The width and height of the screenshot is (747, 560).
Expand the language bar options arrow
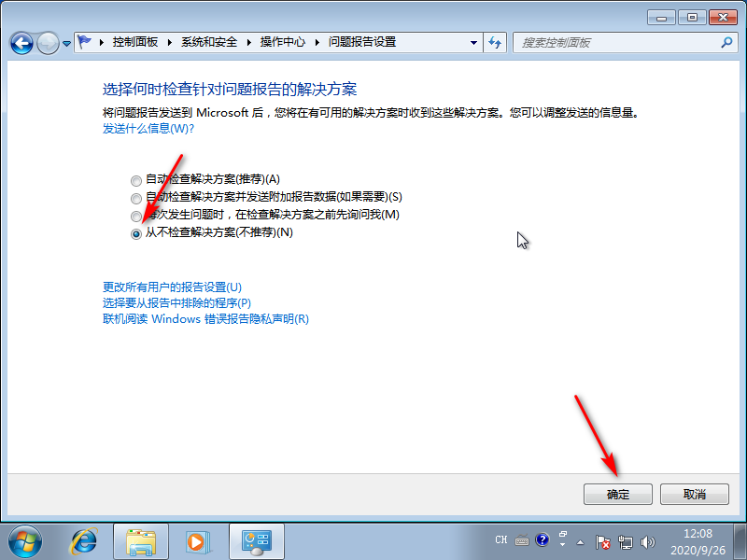pyautogui.click(x=563, y=546)
